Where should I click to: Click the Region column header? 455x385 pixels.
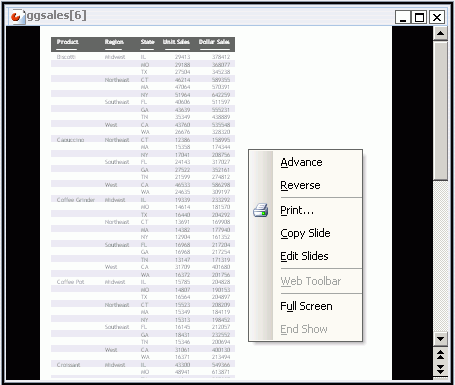pos(114,42)
